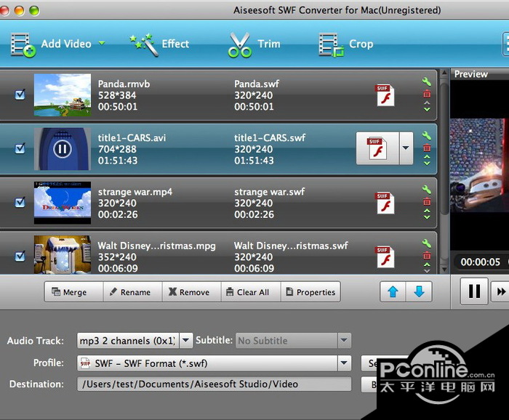Screen dimensions: 509x420
Task: Open the Crop tool
Action: tap(346, 45)
